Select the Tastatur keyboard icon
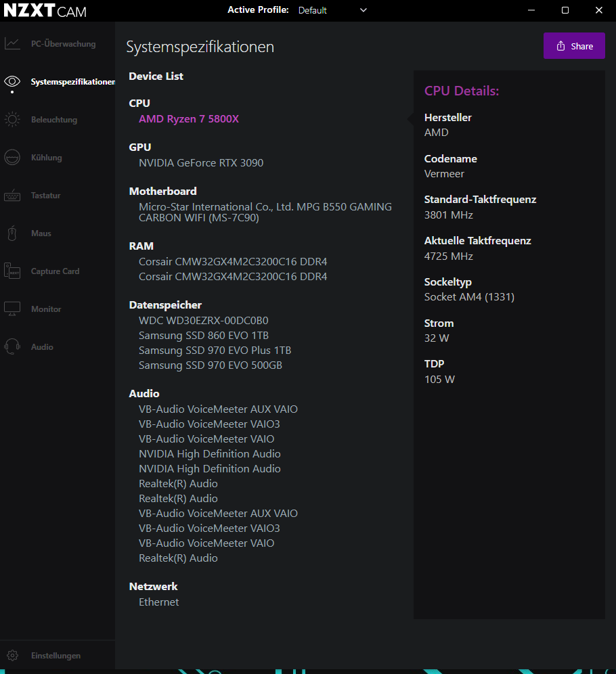Viewport: 616px width, 674px height. pyautogui.click(x=12, y=196)
